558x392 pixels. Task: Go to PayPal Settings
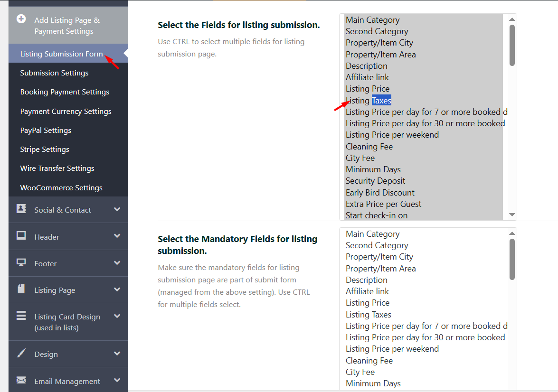(46, 131)
